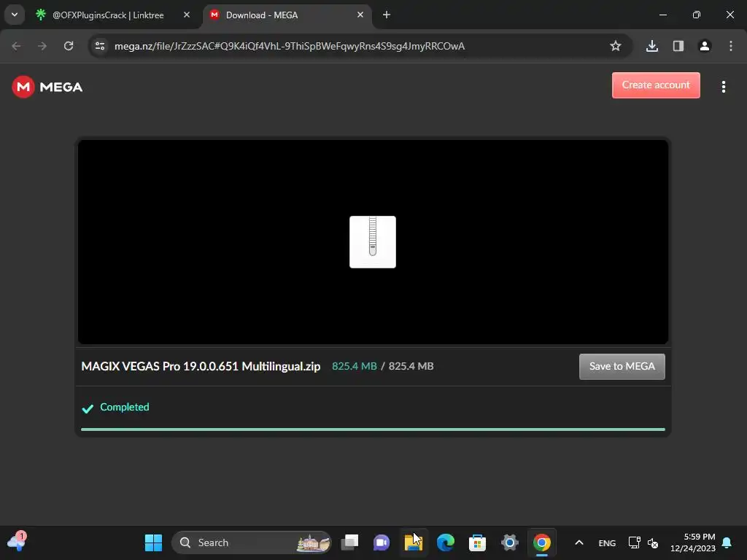This screenshot has width=747, height=560.
Task: Open Task View on the taskbar
Action: coord(349,542)
